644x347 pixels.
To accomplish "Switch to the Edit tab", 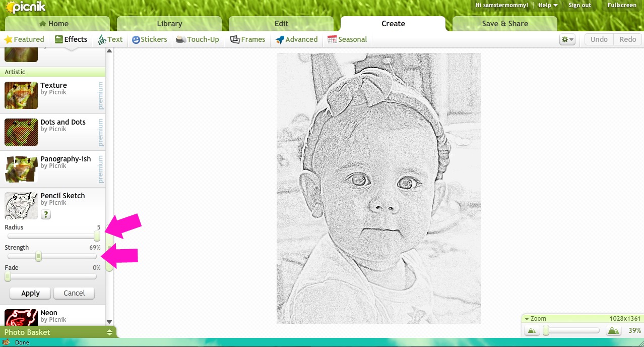I will (x=281, y=24).
